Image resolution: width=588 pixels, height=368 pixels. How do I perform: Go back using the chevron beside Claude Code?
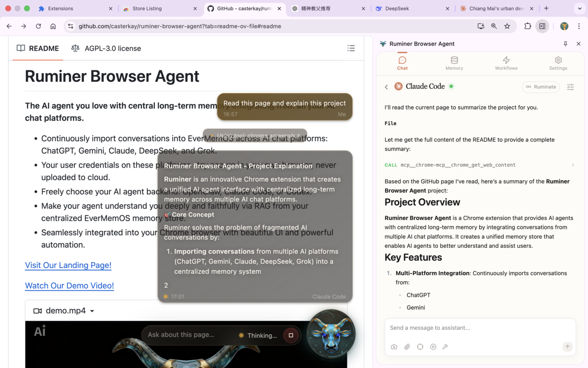(x=386, y=87)
